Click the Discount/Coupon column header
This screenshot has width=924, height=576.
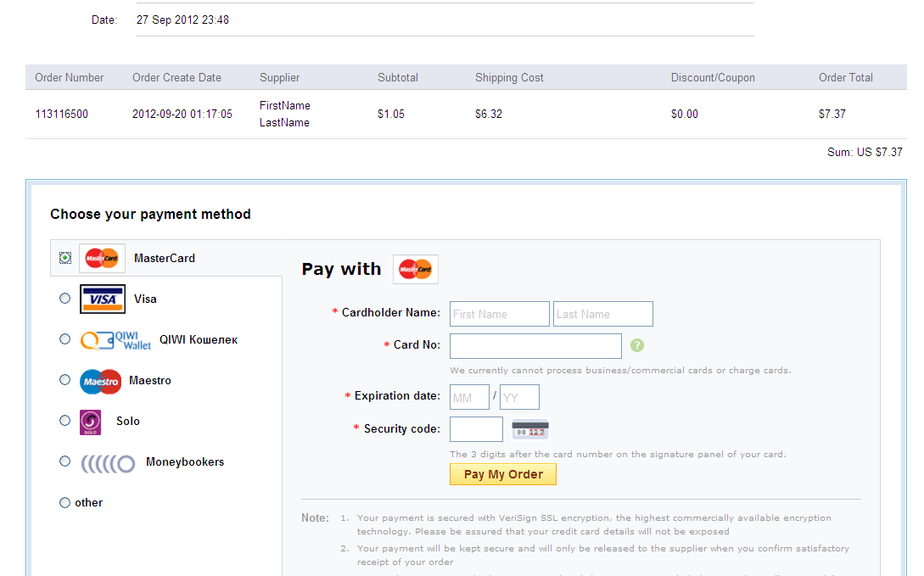point(713,78)
